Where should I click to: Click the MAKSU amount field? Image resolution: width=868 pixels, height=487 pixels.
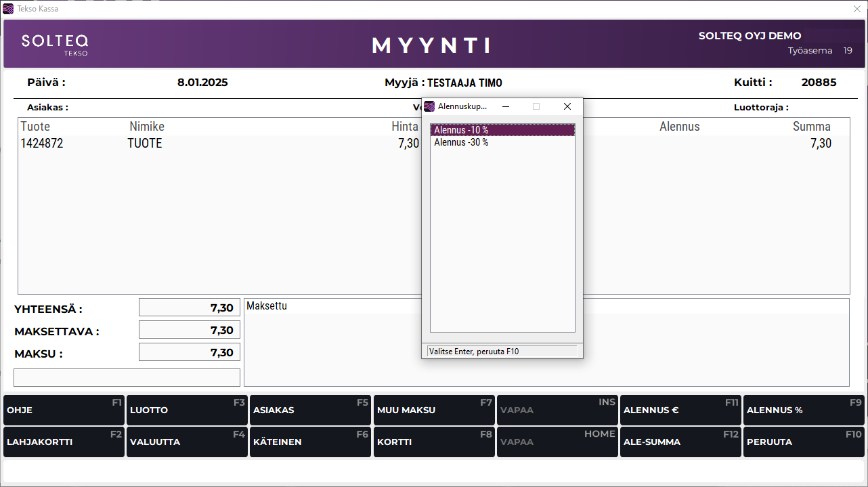[190, 352]
